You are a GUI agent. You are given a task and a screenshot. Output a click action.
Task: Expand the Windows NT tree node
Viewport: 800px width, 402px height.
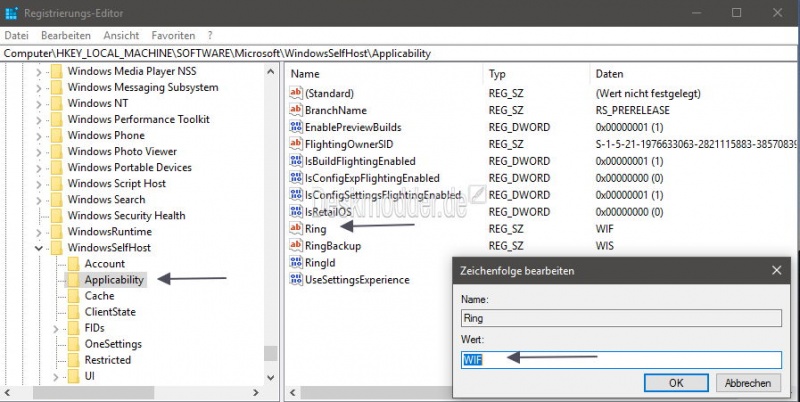pyautogui.click(x=39, y=104)
